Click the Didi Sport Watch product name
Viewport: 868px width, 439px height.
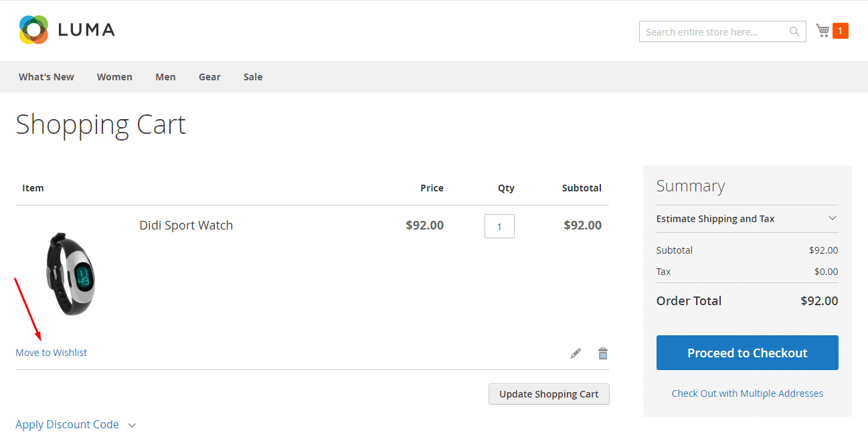[x=186, y=226]
